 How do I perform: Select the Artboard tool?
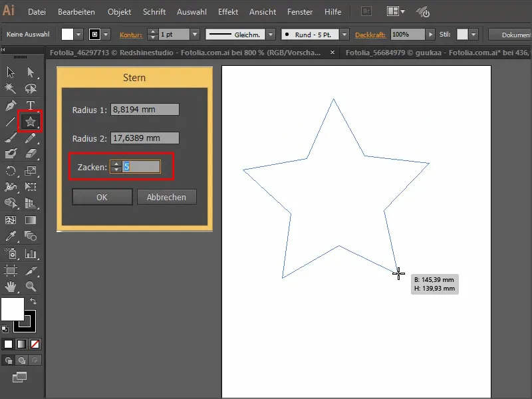(11, 271)
